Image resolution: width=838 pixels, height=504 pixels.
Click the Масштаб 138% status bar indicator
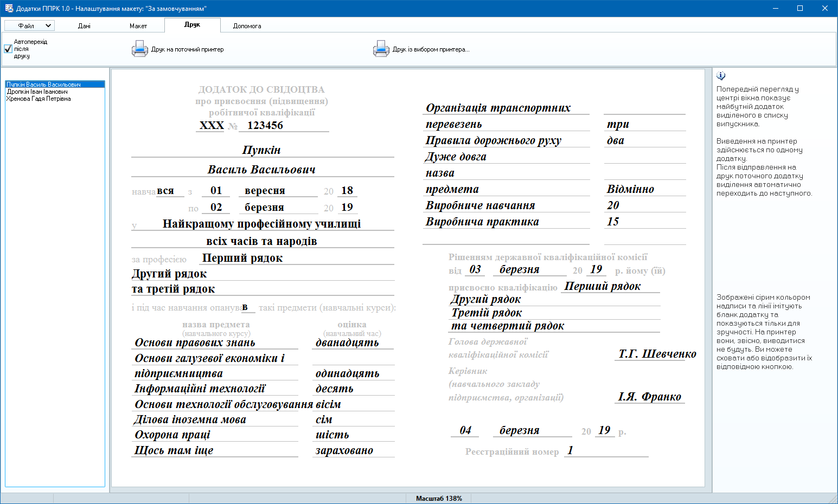(439, 499)
